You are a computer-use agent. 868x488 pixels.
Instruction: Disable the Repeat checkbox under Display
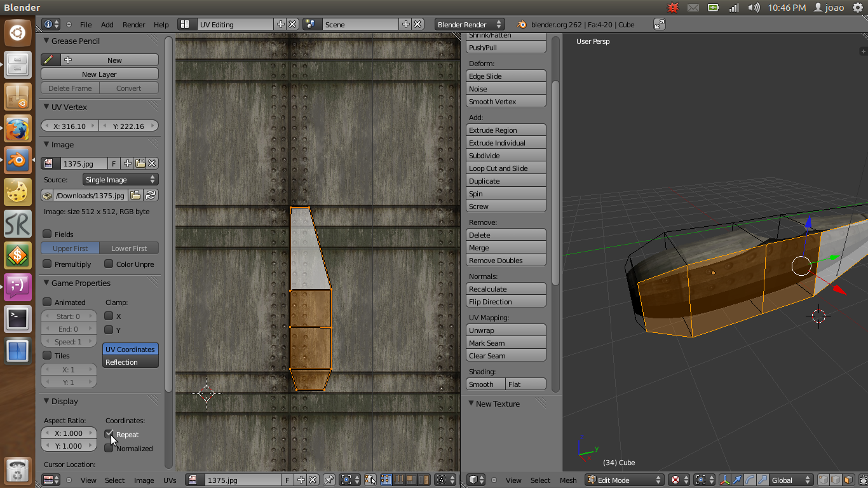click(x=109, y=435)
